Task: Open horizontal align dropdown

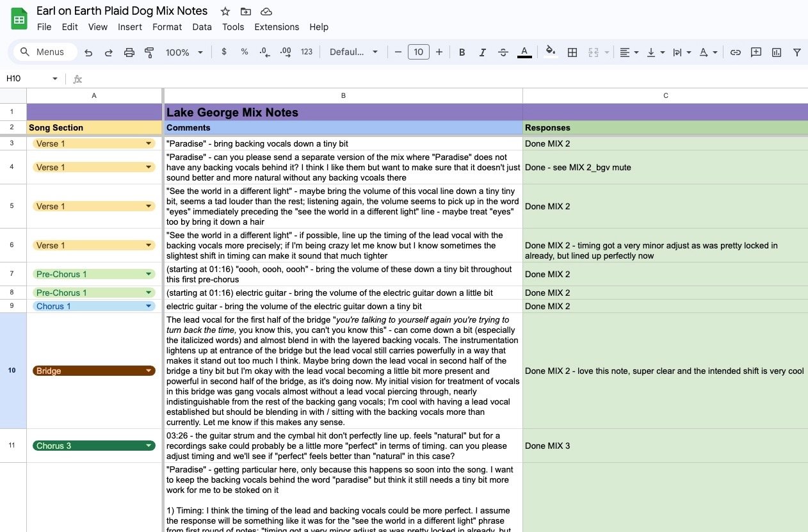Action: click(x=629, y=52)
